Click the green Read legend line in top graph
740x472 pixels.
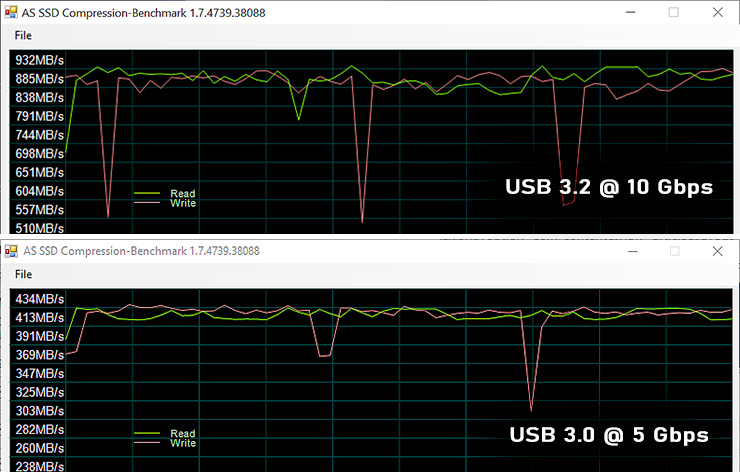point(146,193)
